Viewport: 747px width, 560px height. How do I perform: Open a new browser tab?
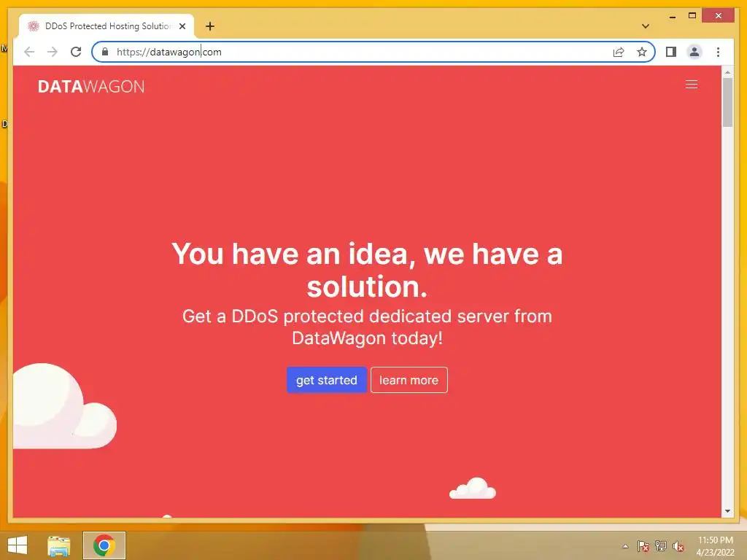(x=210, y=26)
